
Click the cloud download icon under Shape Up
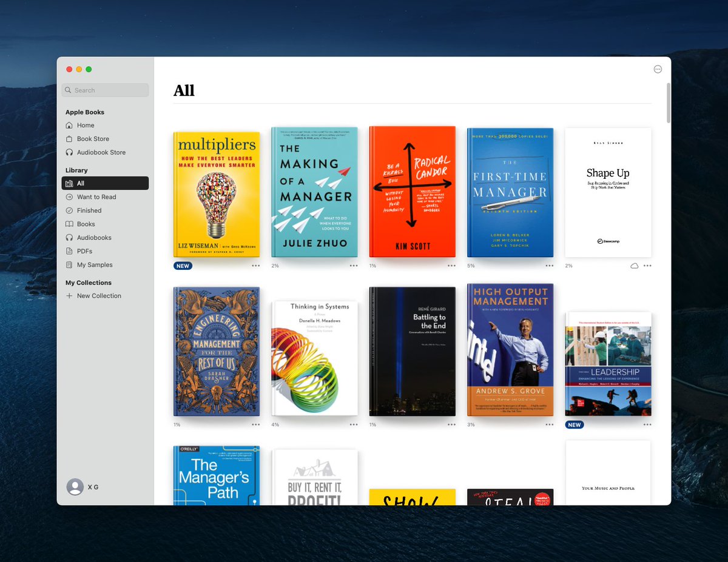pos(634,266)
